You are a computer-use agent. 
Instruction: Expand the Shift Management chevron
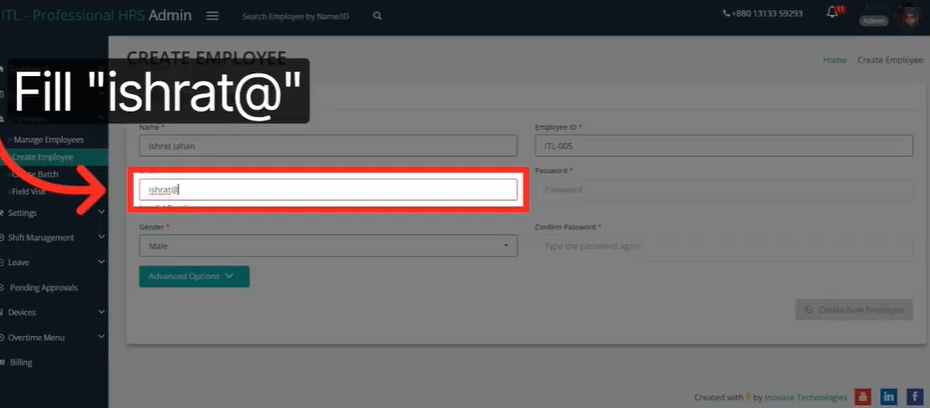point(101,237)
